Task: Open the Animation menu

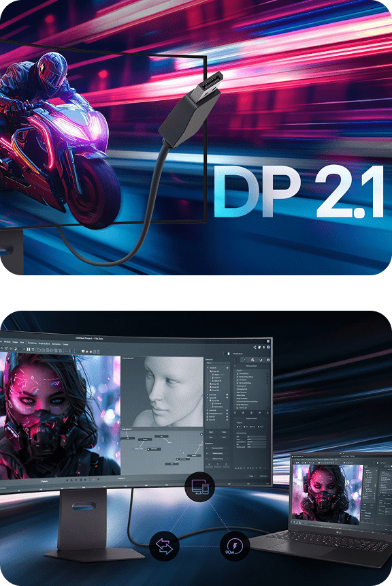Action: (56, 344)
